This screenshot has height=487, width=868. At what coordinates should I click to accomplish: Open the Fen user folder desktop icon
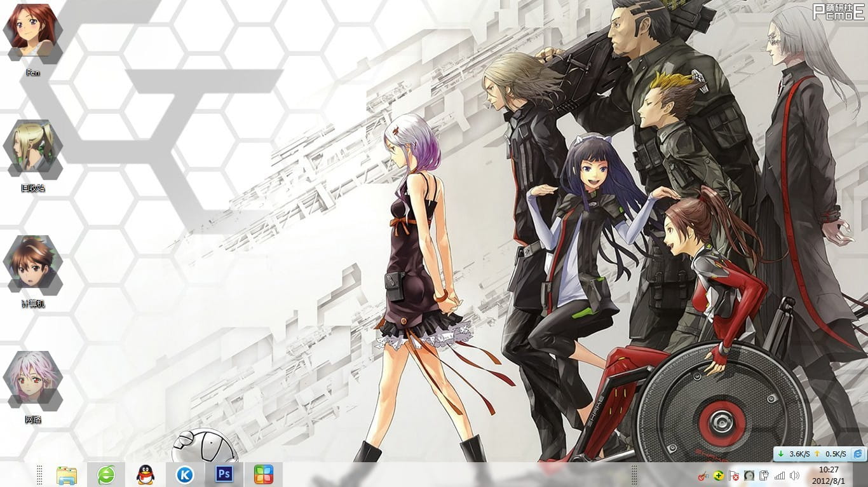[32, 32]
